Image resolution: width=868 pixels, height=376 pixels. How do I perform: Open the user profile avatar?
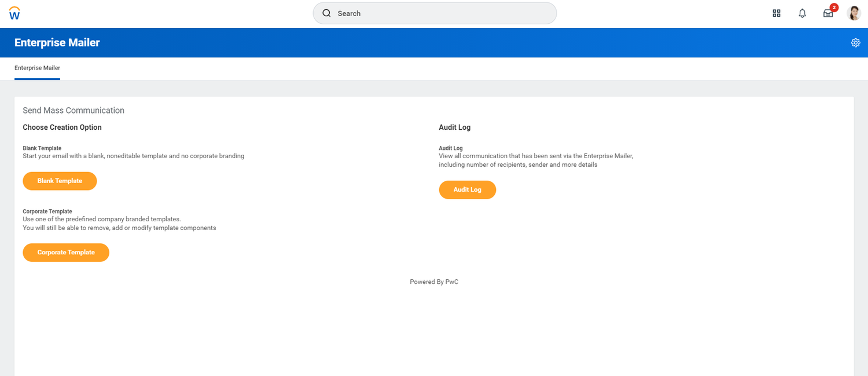(854, 13)
